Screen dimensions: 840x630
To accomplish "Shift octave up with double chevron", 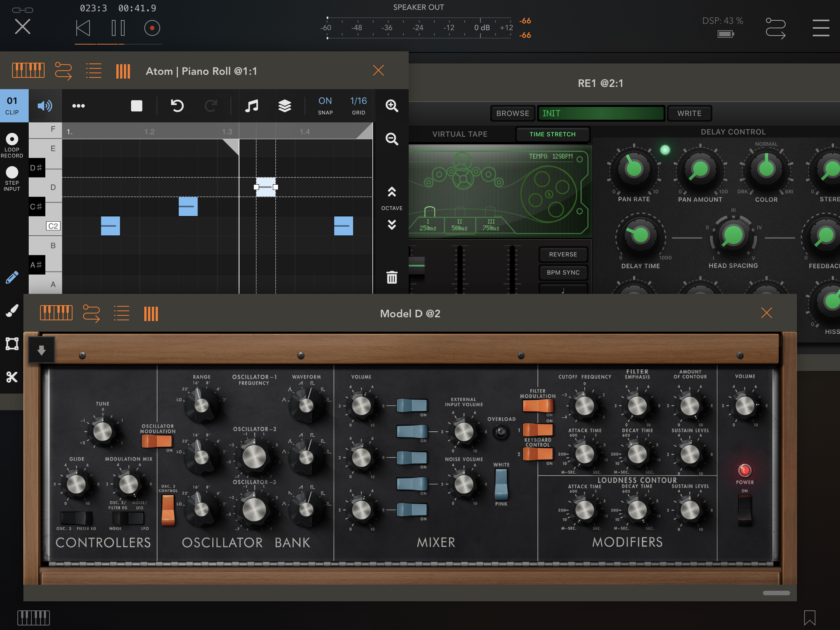I will pyautogui.click(x=392, y=192).
